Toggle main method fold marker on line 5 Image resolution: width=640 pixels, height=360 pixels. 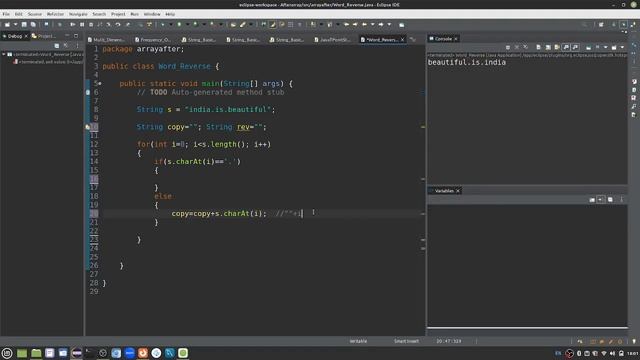(100, 83)
